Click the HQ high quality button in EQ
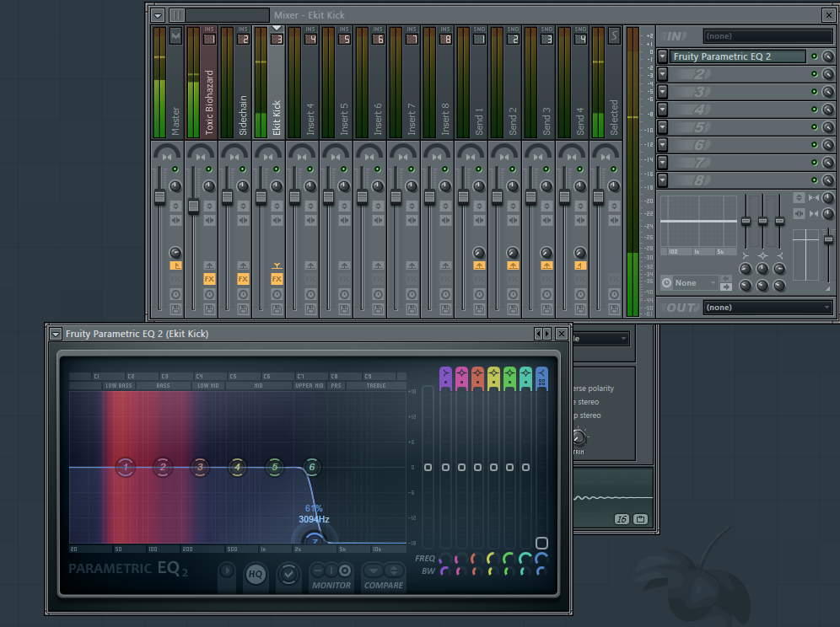Image resolution: width=840 pixels, height=627 pixels. 256,574
